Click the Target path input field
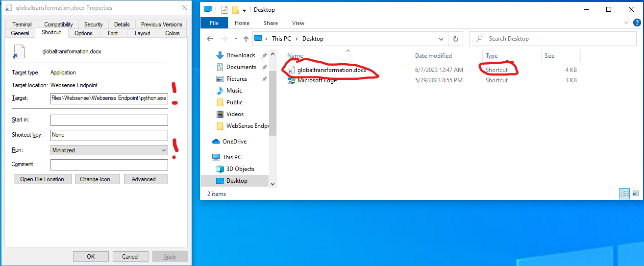Screen dimensions: 644x266 [109, 98]
